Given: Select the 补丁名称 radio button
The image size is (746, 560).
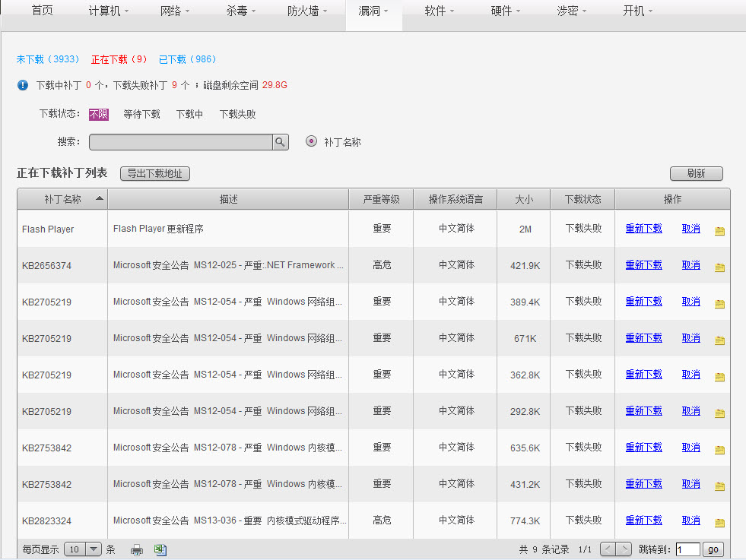Looking at the screenshot, I should 311,141.
